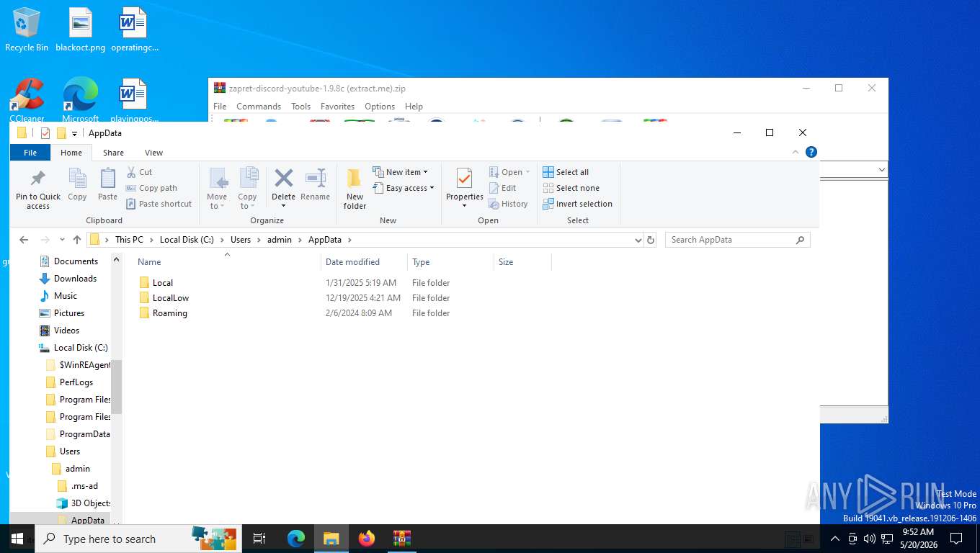Open Microsoft Edge from the taskbar
Image resolution: width=980 pixels, height=553 pixels.
(x=296, y=539)
